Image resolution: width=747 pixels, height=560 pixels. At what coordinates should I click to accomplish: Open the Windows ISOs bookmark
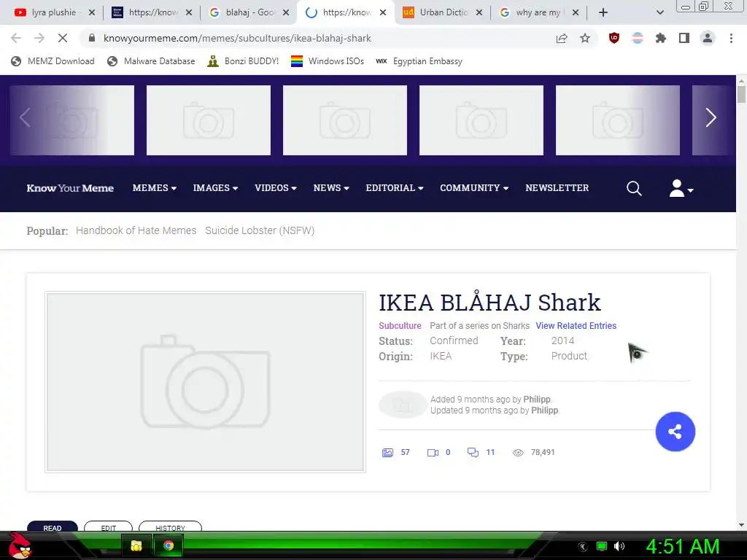coord(328,61)
